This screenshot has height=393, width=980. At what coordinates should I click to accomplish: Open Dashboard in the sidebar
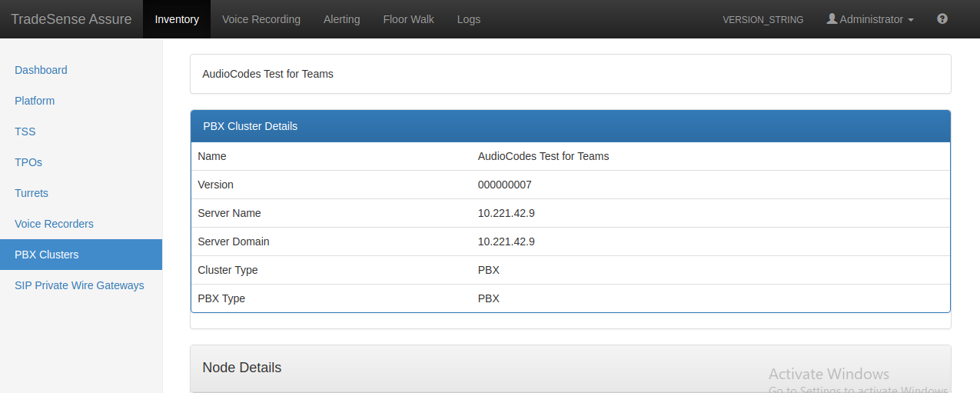[x=41, y=70]
